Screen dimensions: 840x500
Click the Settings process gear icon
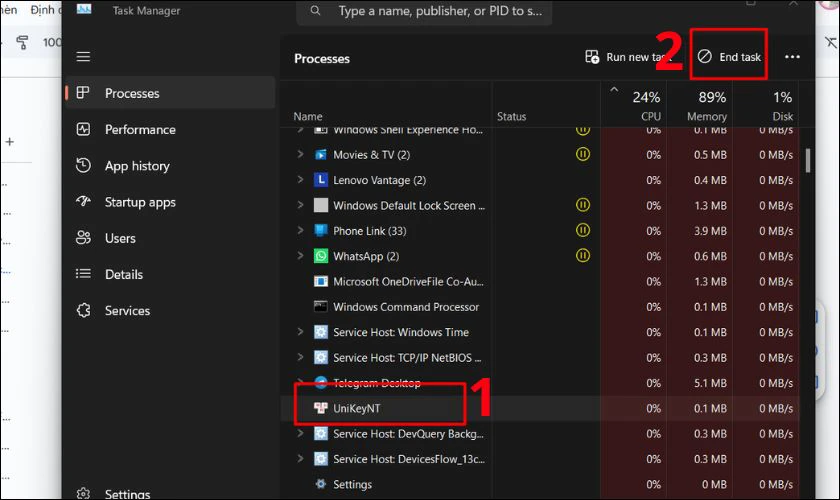320,484
